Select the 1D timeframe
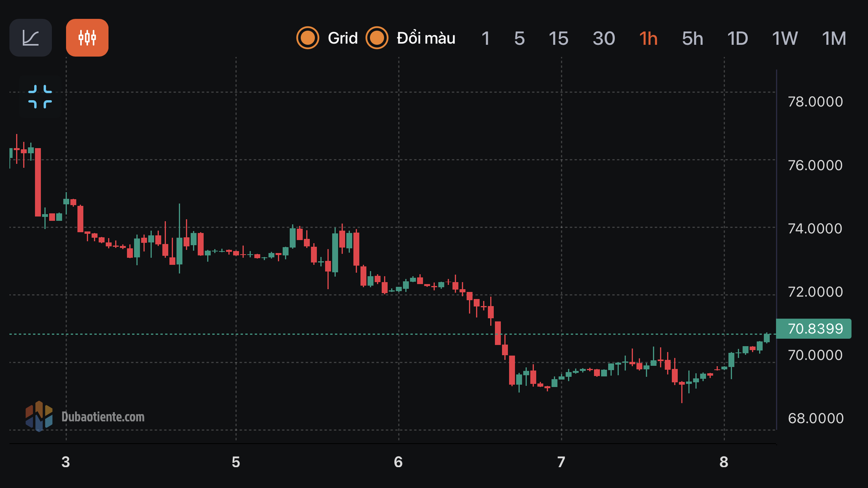868x488 pixels. point(737,39)
